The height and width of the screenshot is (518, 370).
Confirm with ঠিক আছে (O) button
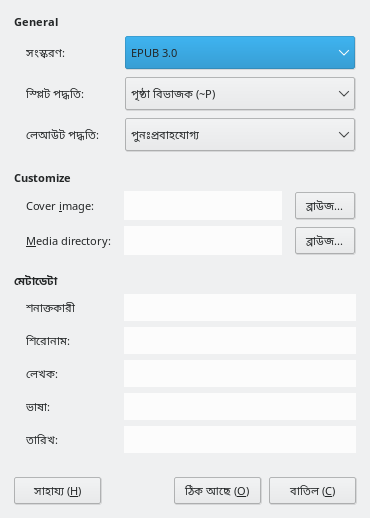(x=217, y=491)
